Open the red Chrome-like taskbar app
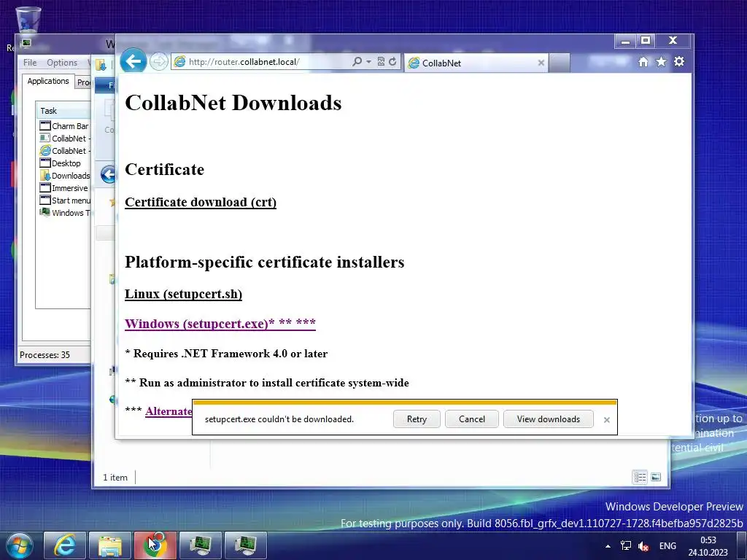The image size is (747, 560). 155,545
